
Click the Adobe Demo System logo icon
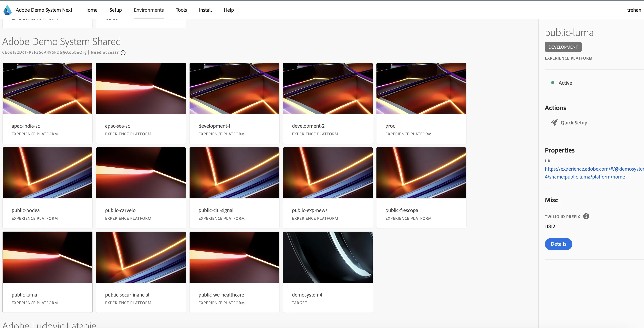[7, 10]
